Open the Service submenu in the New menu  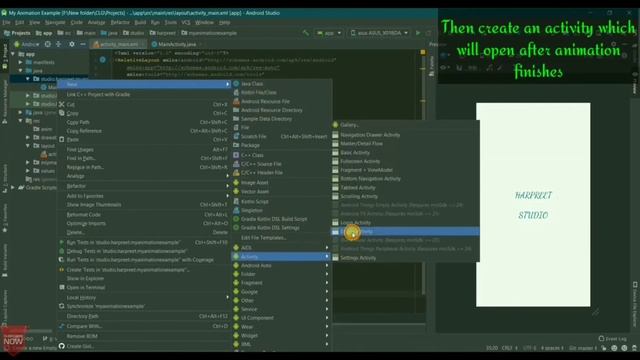click(281, 309)
